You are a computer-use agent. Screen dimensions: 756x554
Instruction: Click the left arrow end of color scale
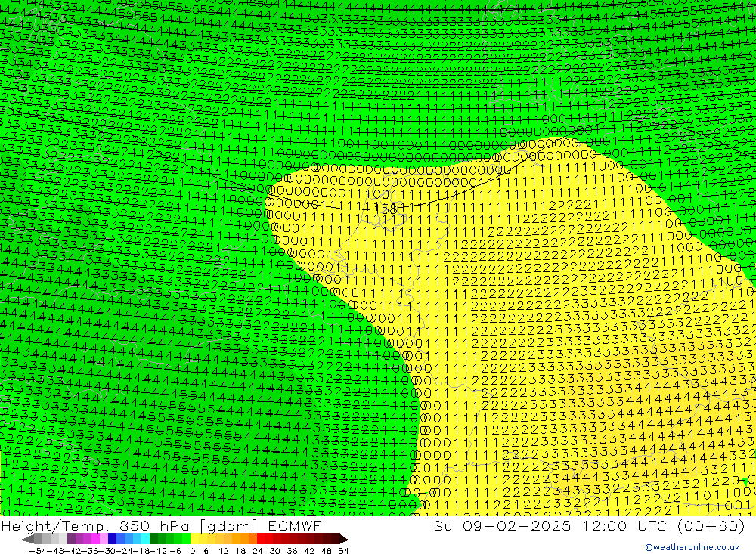[x=27, y=539]
